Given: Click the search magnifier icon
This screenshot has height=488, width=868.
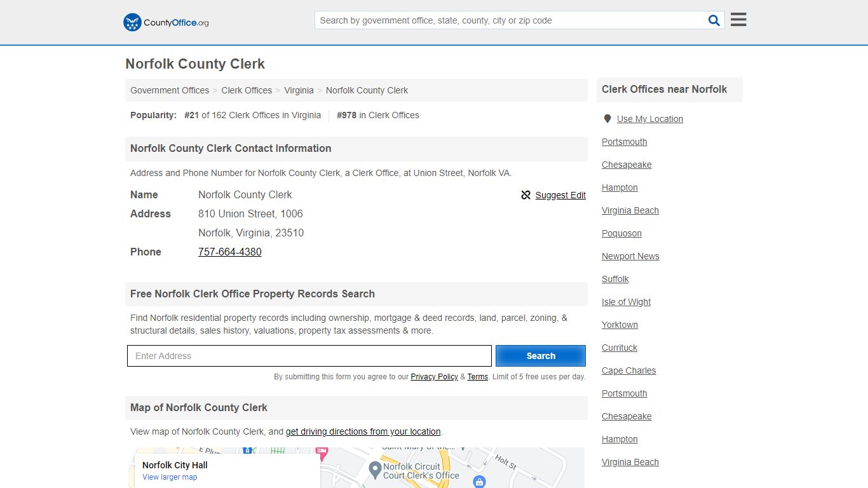Looking at the screenshot, I should (714, 20).
